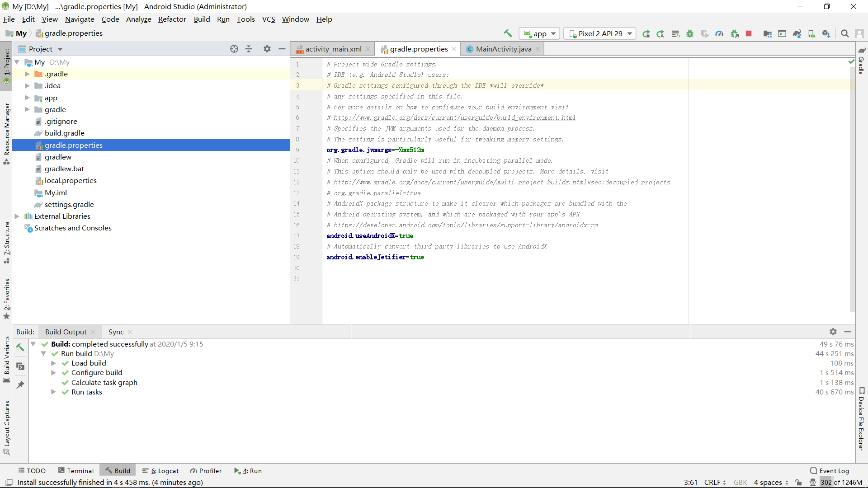Image resolution: width=868 pixels, height=488 pixels.
Task: Pin the build tab with pin icon
Action: 20,385
